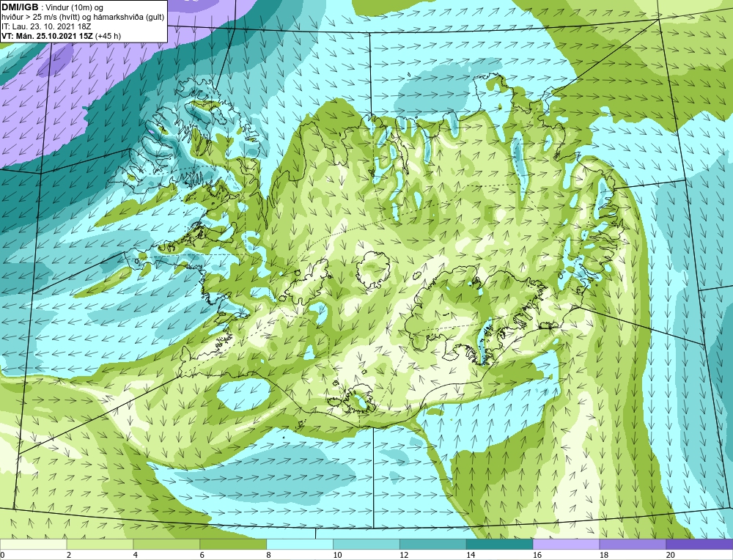The width and height of the screenshot is (733, 560).
Task: Click the legend label '4'
Action: pos(136,555)
